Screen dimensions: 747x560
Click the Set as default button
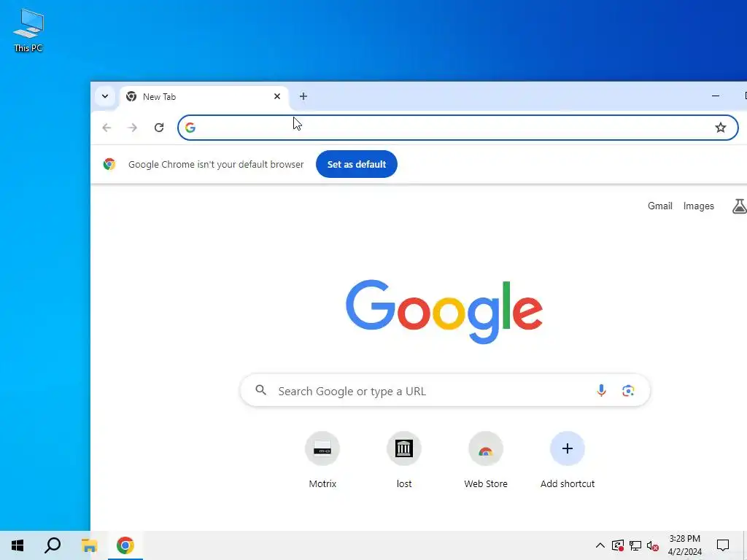(x=356, y=164)
